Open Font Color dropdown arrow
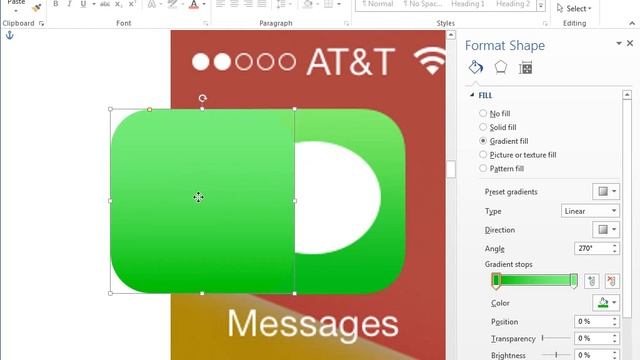This screenshot has width=640, height=360. point(204,4)
